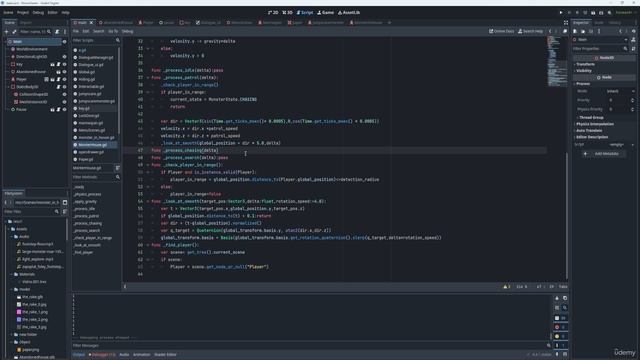Open Inspector extra options three-dot icon

tap(599, 31)
